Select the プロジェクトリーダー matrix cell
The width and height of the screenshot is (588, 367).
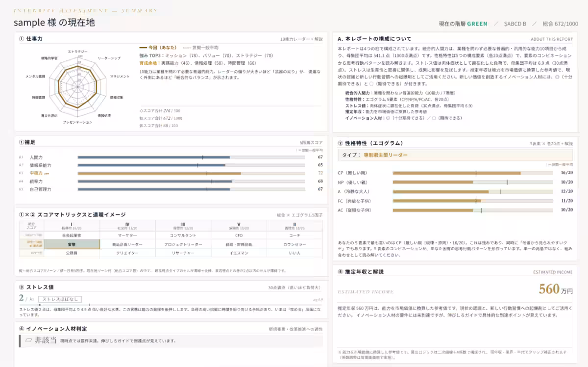183,244
